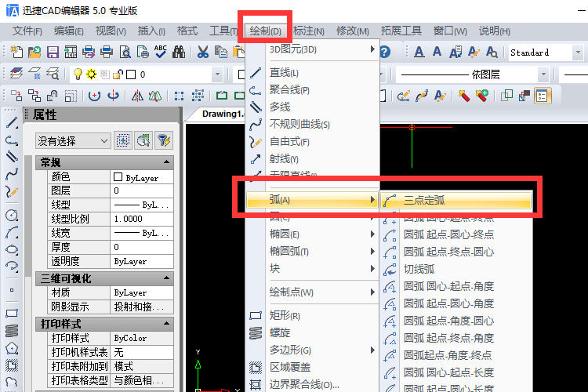Click the quick select funnel icon in the properties panel
This screenshot has height=392, width=588.
pyautogui.click(x=164, y=140)
